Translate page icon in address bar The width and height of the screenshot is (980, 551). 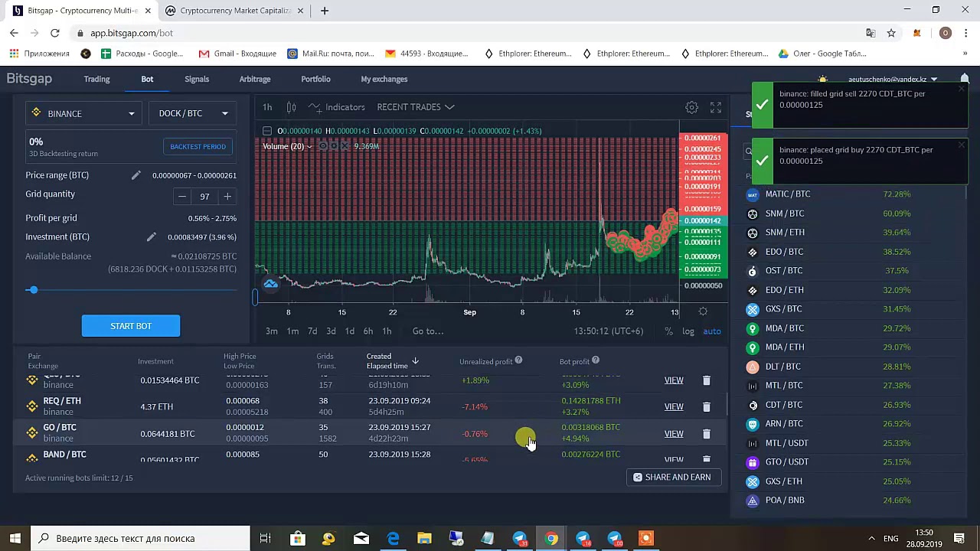pyautogui.click(x=871, y=33)
